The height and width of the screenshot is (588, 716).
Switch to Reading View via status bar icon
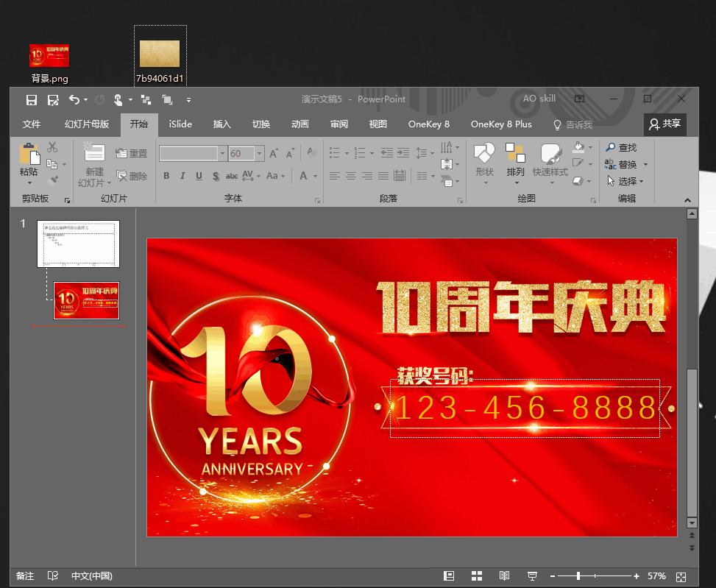[x=504, y=576]
